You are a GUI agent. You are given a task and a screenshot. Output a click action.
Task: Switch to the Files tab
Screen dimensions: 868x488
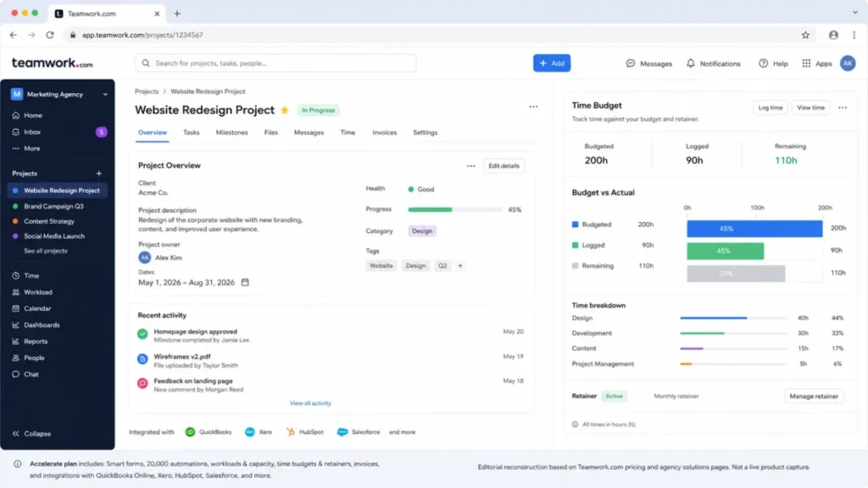(270, 133)
